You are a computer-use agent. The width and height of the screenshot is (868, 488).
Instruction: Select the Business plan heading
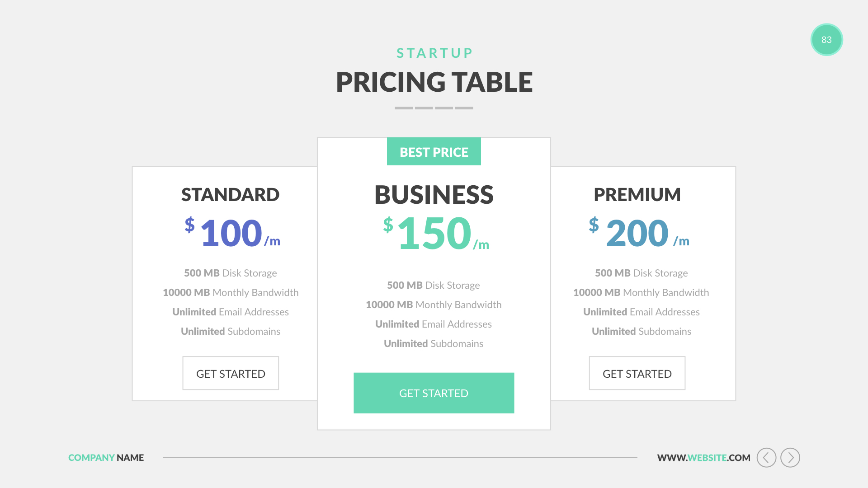coord(434,195)
